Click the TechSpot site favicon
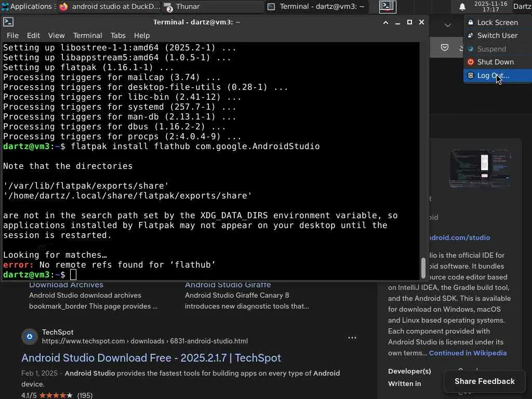The width and height of the screenshot is (532, 399). pos(30,337)
